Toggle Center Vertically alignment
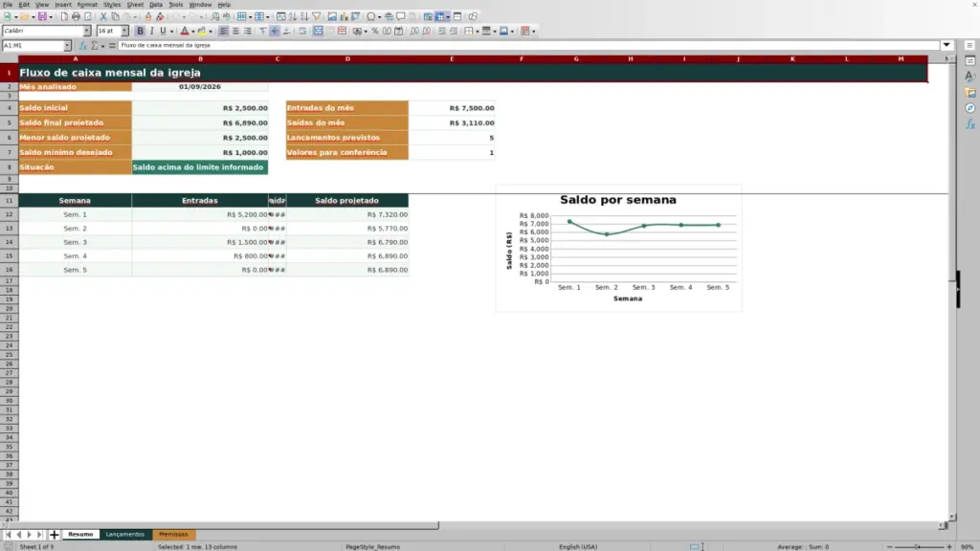The width and height of the screenshot is (980, 551). tap(275, 32)
